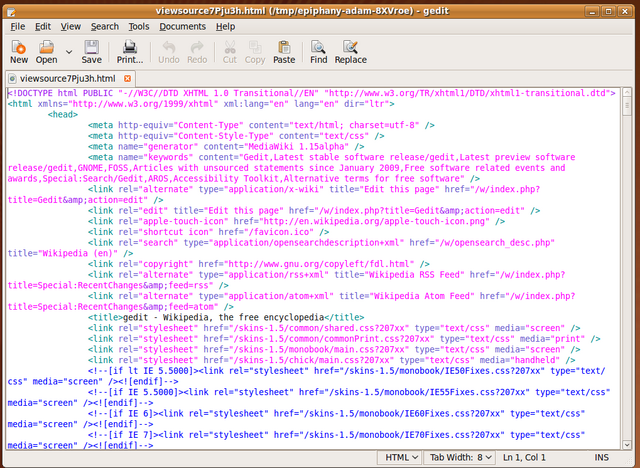
Task: Click the copyleft/fdl.html URL text
Action: point(319,264)
